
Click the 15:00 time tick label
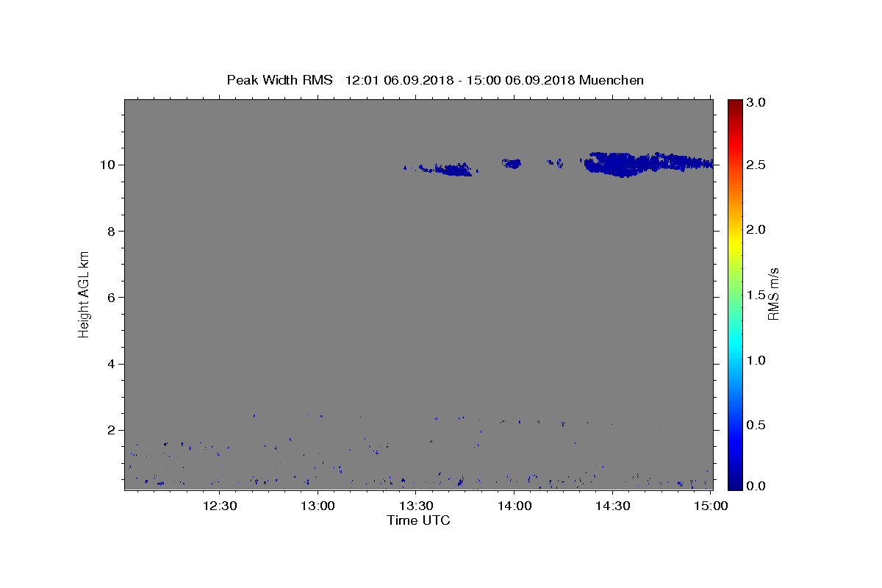[x=709, y=506]
